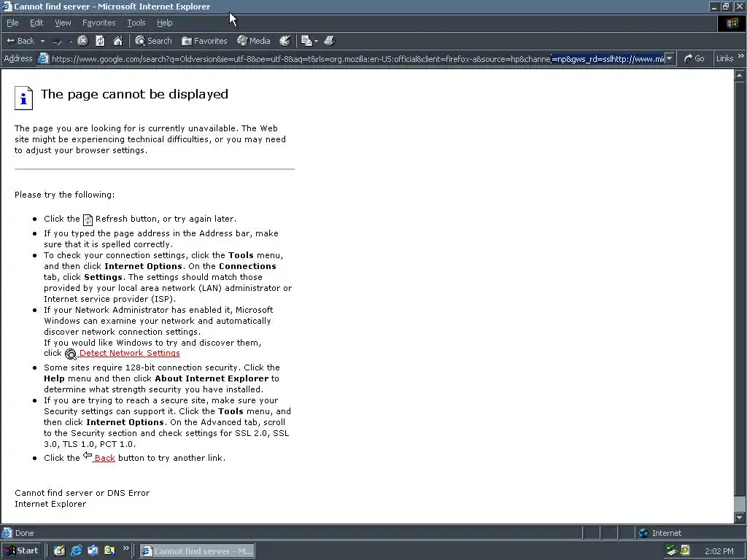Click the magnifier icon before Detect Network

click(71, 354)
